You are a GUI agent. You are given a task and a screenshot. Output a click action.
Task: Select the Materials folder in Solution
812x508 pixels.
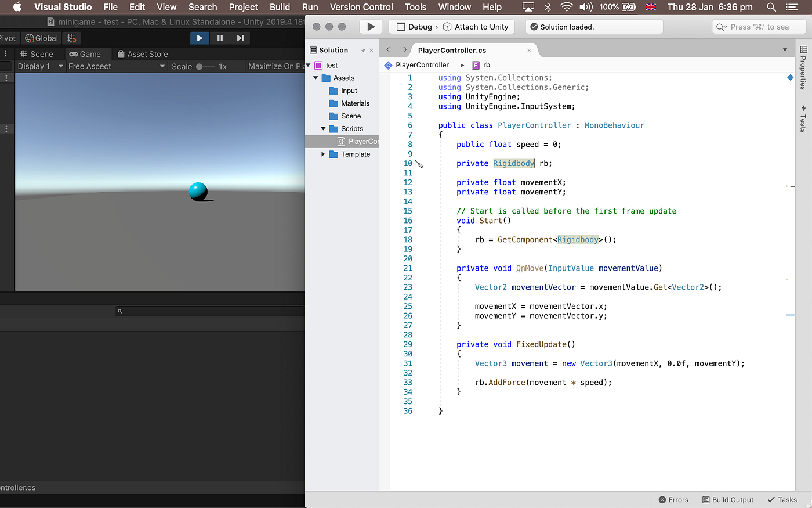(x=349, y=103)
